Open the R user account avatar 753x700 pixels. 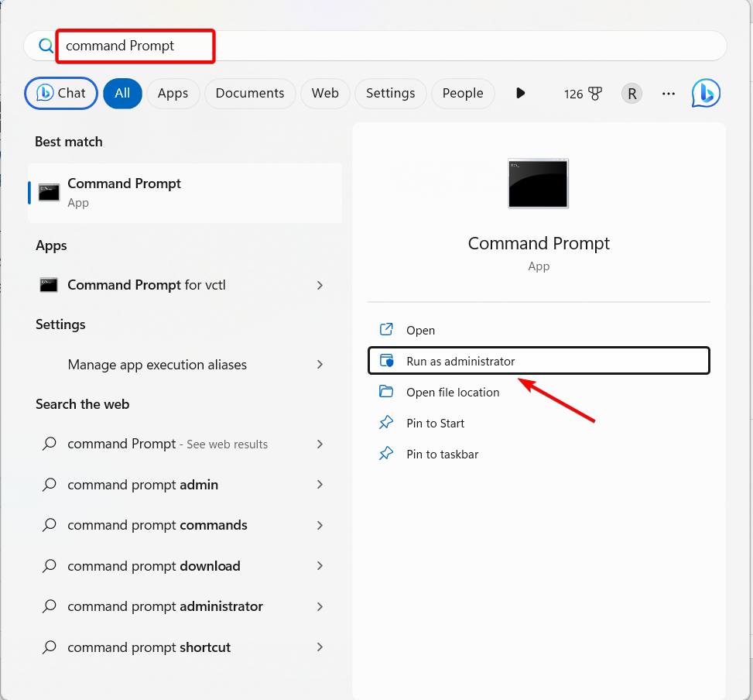[632, 94]
